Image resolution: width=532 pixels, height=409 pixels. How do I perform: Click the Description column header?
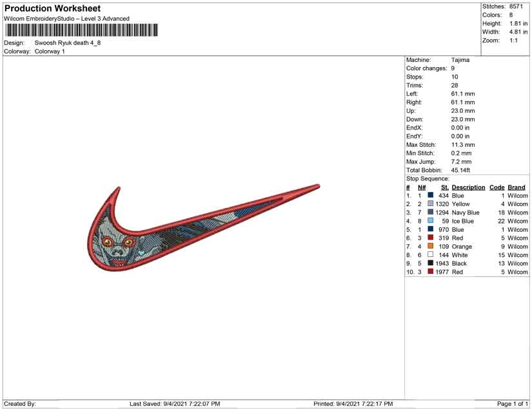(x=468, y=187)
